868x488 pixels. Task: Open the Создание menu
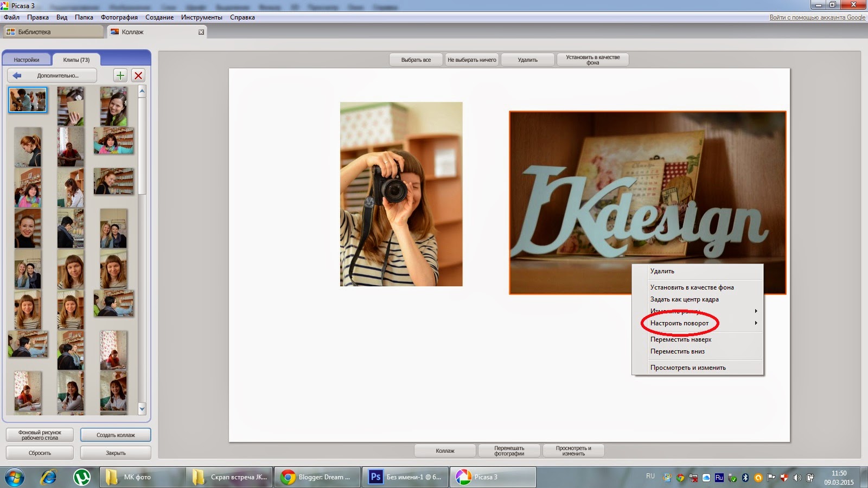(x=159, y=17)
